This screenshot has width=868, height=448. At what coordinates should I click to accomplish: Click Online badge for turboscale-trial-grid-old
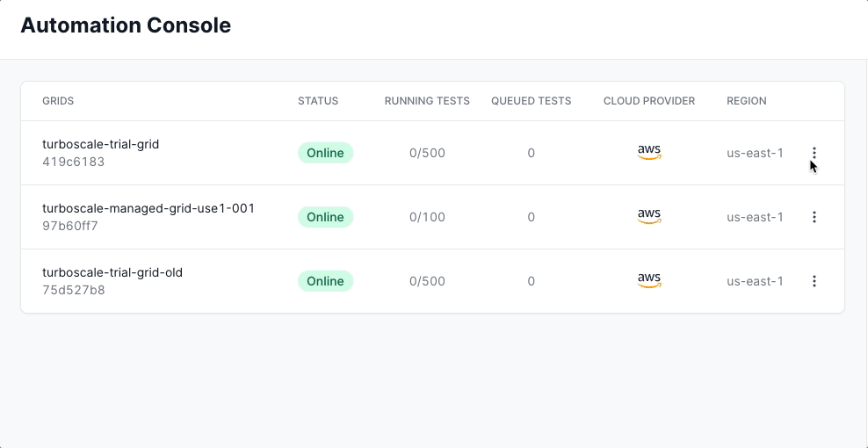tap(325, 281)
